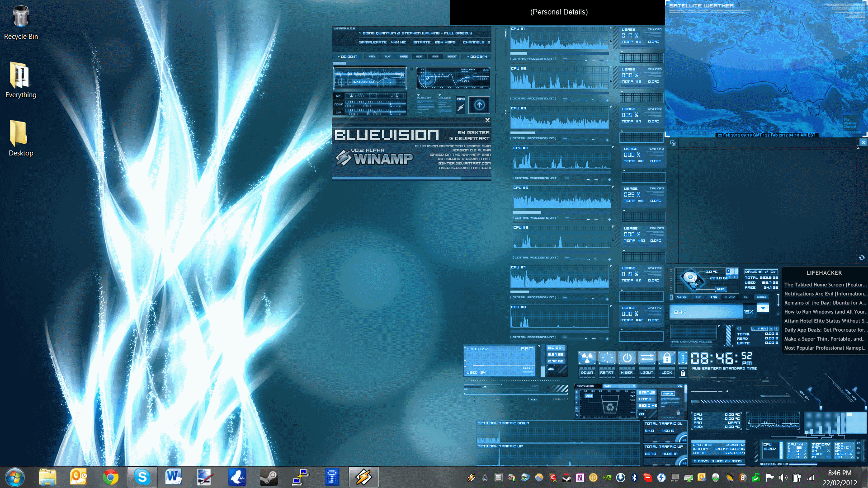
Task: Click the PLAY button in Winamp skin
Action: 387,57
